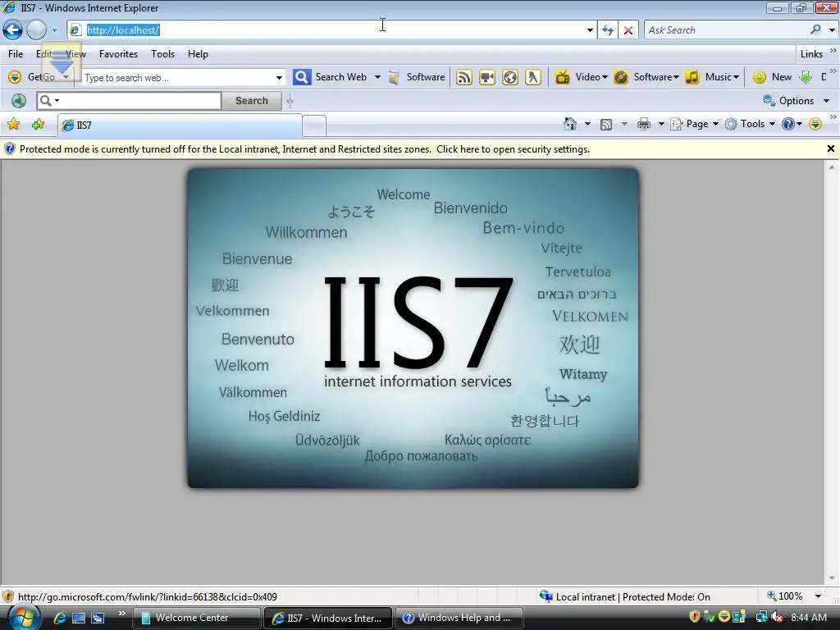Click the blue Search Web magnifier icon
The image size is (840, 630).
302,77
